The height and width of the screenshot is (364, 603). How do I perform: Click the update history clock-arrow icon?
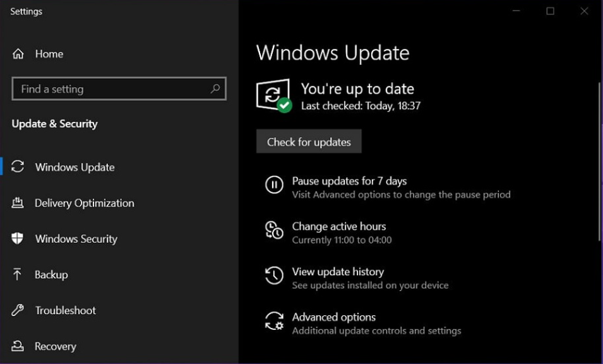274,275
